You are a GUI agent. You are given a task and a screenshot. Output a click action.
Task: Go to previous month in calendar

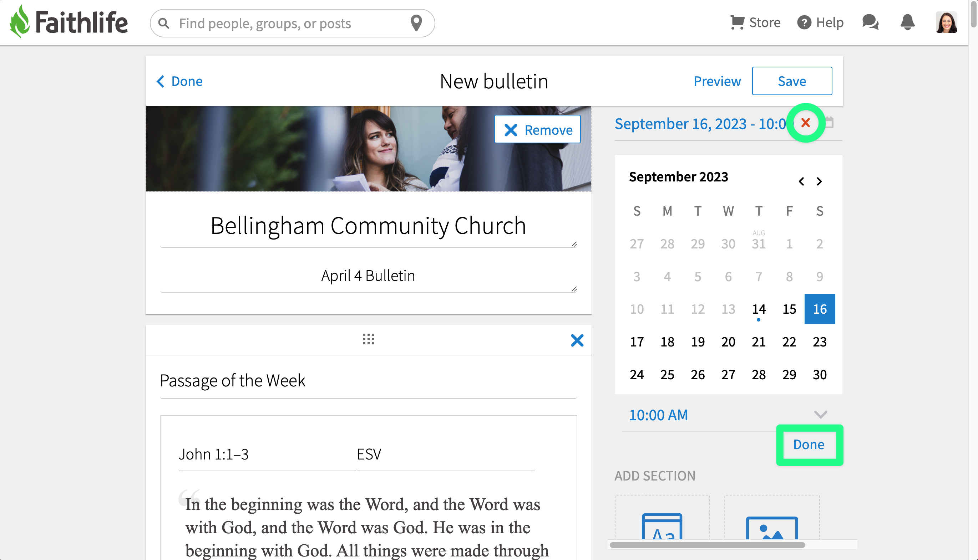coord(801,181)
